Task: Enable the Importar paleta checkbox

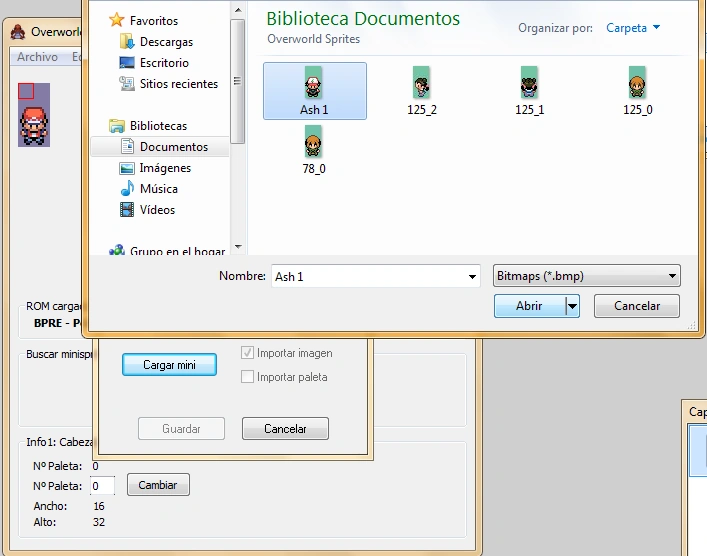Action: (247, 377)
